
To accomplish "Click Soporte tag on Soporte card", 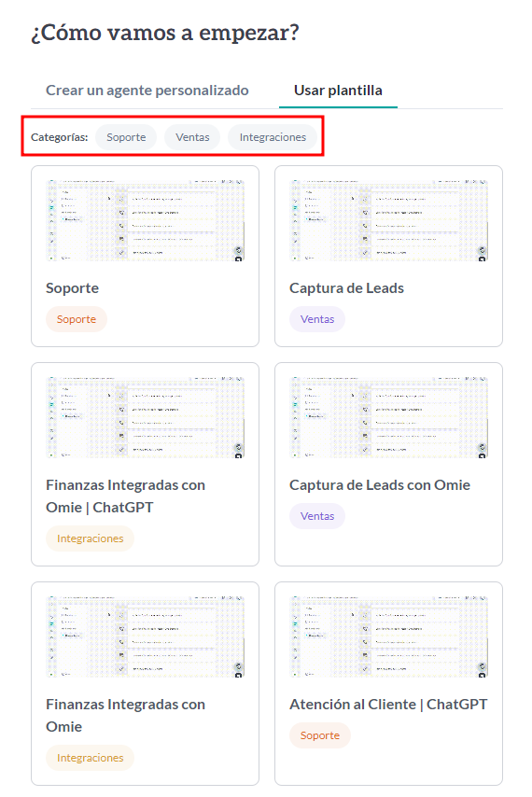I will tap(77, 319).
